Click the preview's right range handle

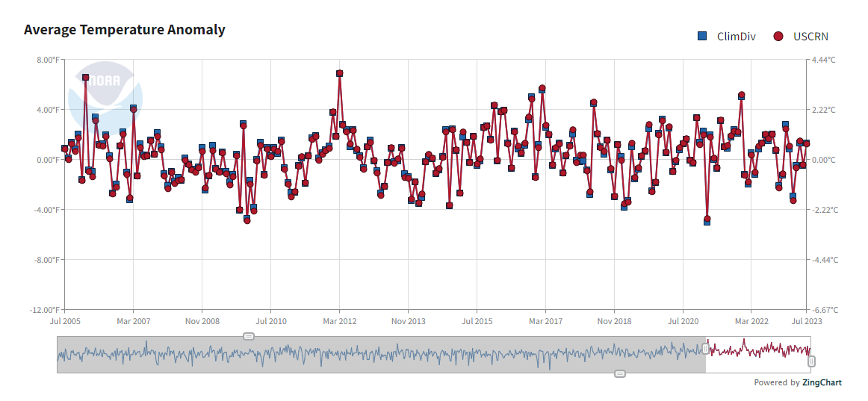(x=811, y=361)
